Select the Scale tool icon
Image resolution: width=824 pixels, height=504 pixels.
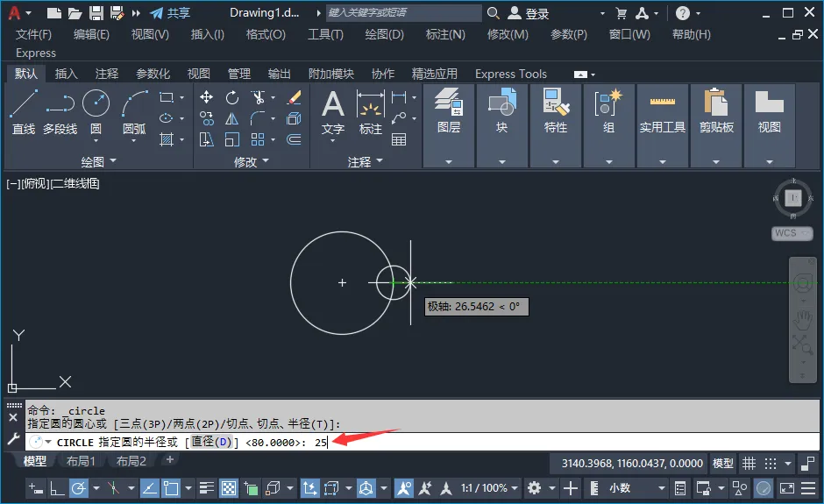click(231, 139)
